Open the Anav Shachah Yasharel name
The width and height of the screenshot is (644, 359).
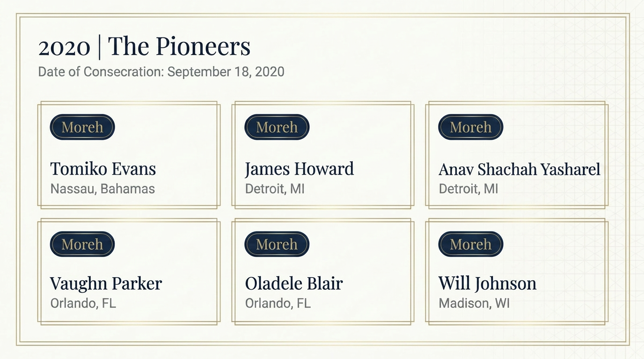pos(520,169)
